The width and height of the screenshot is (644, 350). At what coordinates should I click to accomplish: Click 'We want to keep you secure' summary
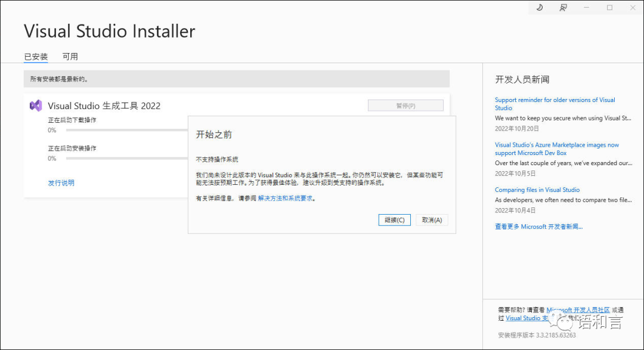click(563, 118)
